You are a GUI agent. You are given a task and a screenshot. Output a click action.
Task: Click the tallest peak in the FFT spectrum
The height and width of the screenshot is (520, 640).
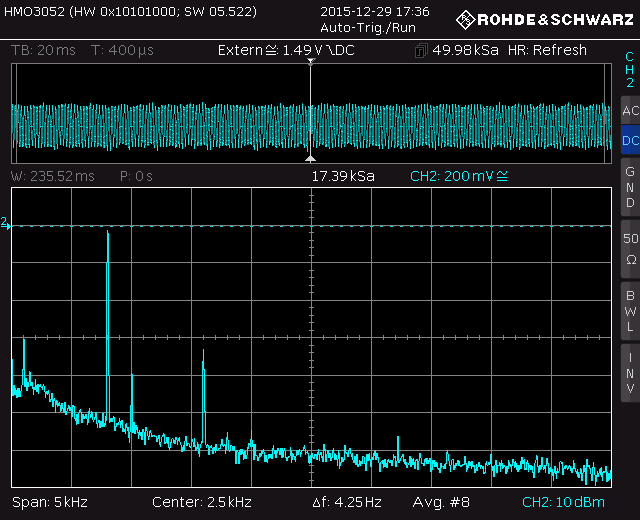[108, 235]
